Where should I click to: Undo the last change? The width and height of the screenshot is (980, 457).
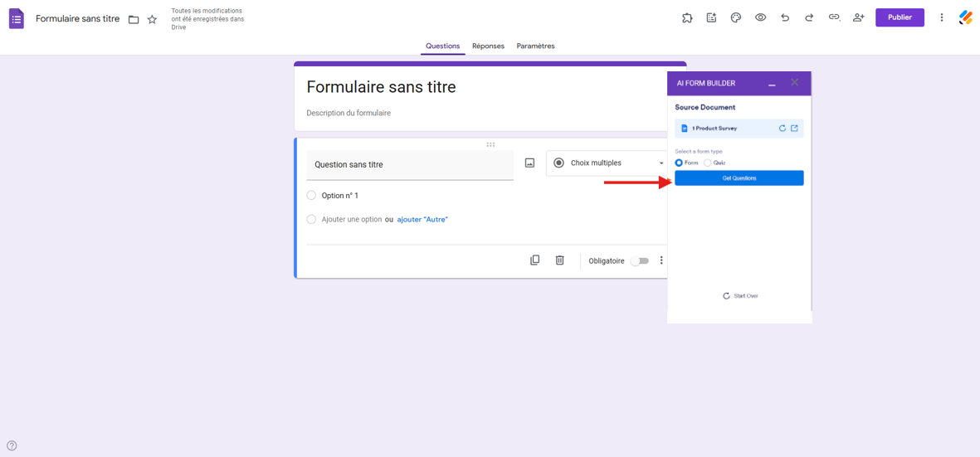tap(785, 17)
